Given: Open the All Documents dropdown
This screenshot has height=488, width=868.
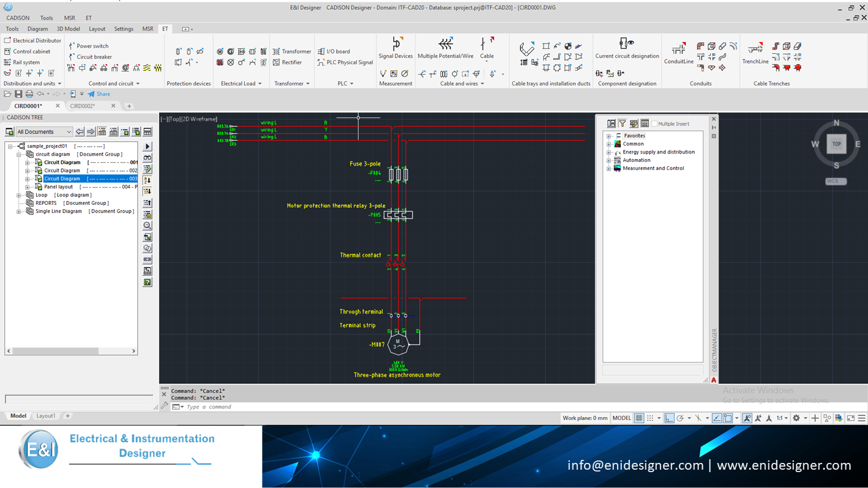Looking at the screenshot, I should point(44,131).
